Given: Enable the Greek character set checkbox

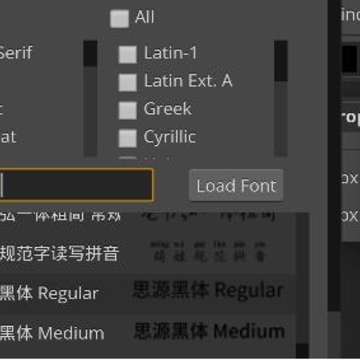Looking at the screenshot, I should click(128, 110).
